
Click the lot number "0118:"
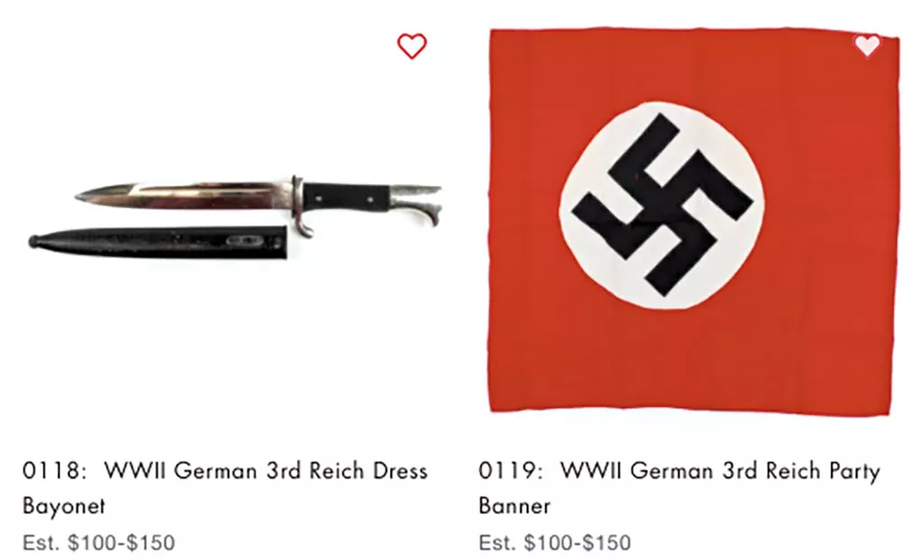[x=55, y=471]
